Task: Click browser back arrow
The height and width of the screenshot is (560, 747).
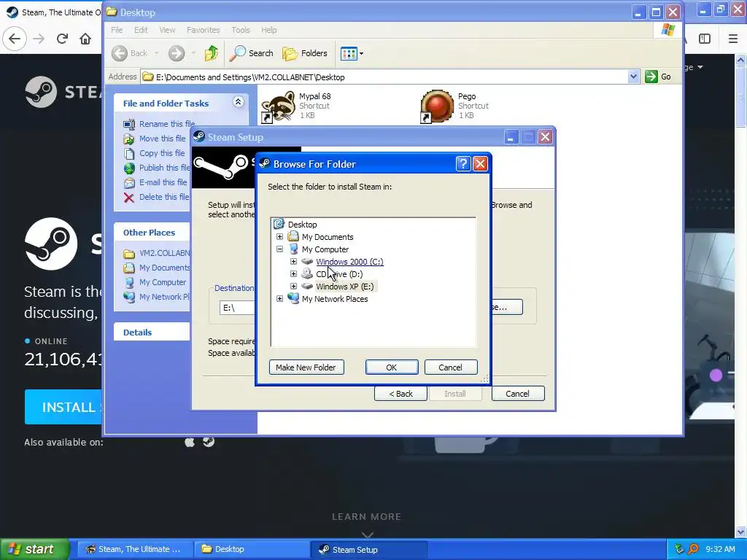Action: pyautogui.click(x=15, y=39)
